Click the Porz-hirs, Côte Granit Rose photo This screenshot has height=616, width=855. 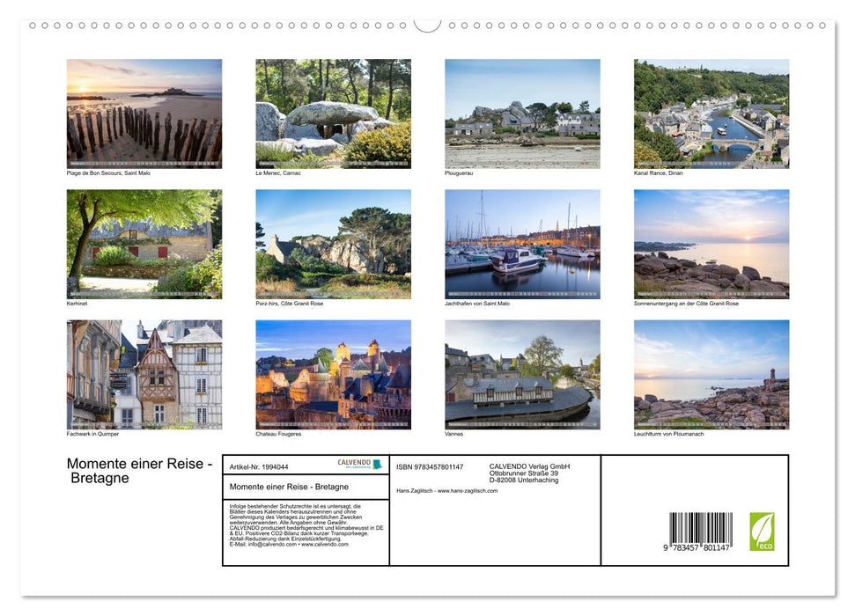[x=333, y=243]
